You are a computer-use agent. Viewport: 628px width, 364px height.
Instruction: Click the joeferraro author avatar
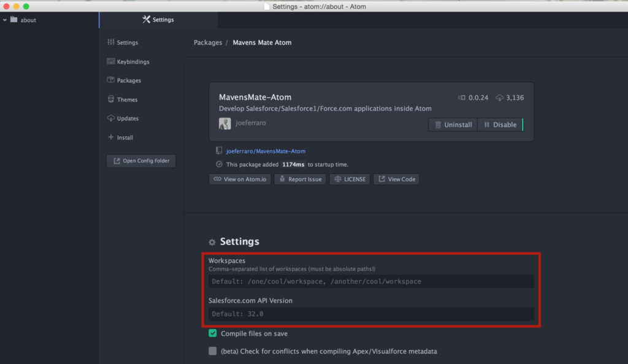[224, 124]
